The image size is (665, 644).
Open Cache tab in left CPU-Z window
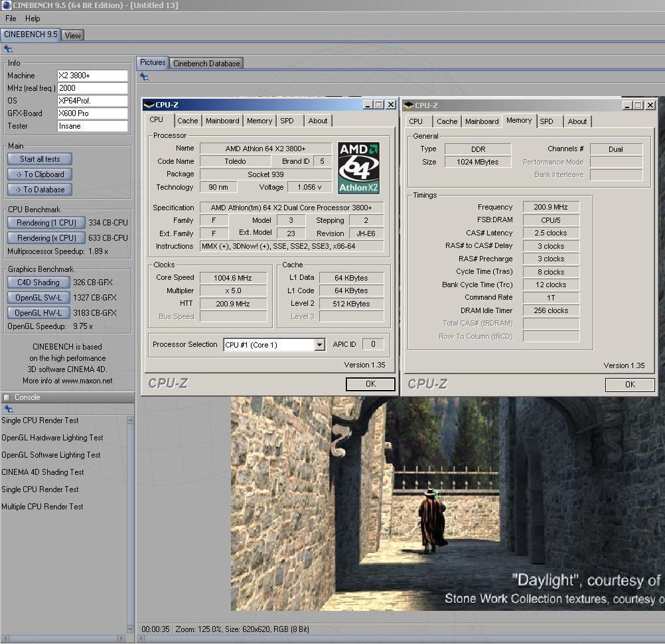[x=187, y=121]
